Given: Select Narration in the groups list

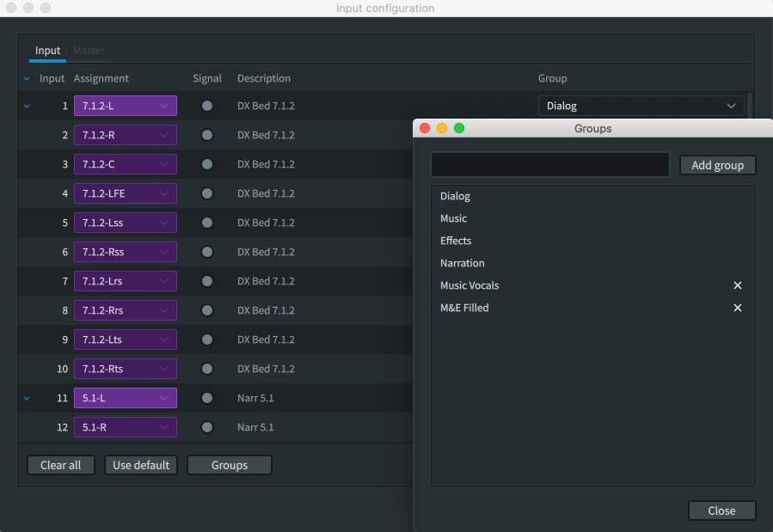Looking at the screenshot, I should (x=463, y=263).
